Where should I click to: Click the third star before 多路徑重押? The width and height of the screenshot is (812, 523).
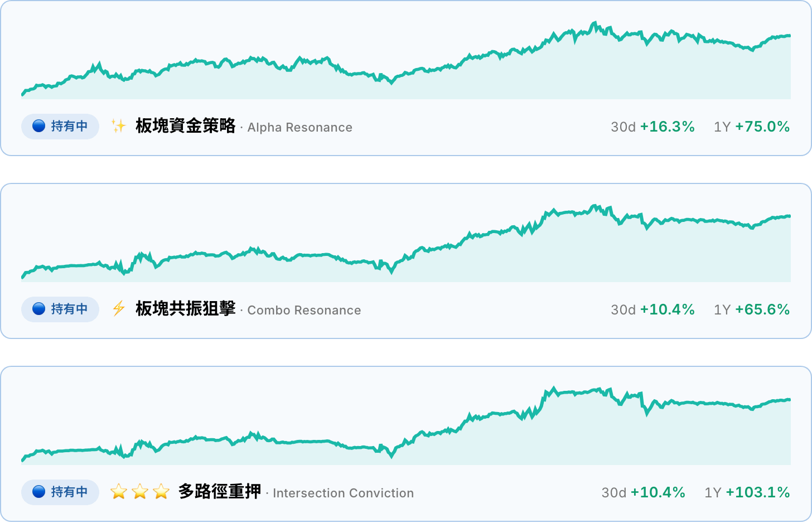[x=161, y=491]
